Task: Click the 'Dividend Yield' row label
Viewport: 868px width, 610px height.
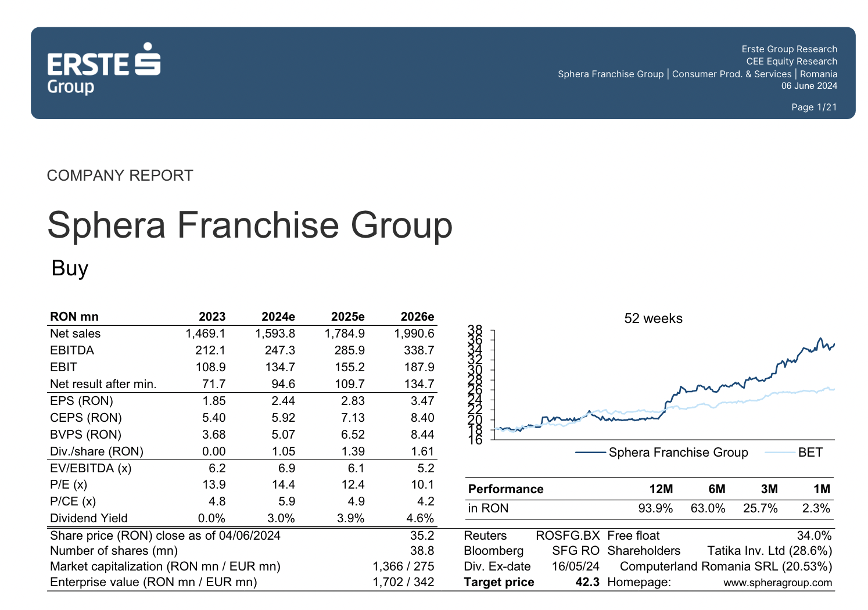Action: tap(89, 518)
